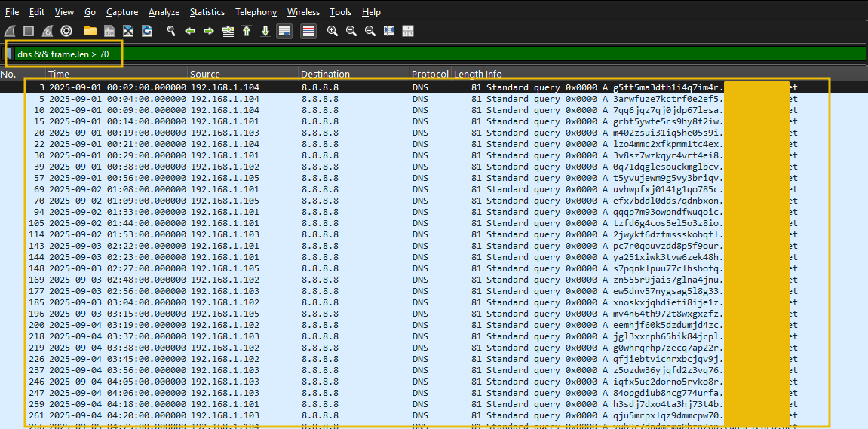Open the Statistics menu

click(x=207, y=12)
